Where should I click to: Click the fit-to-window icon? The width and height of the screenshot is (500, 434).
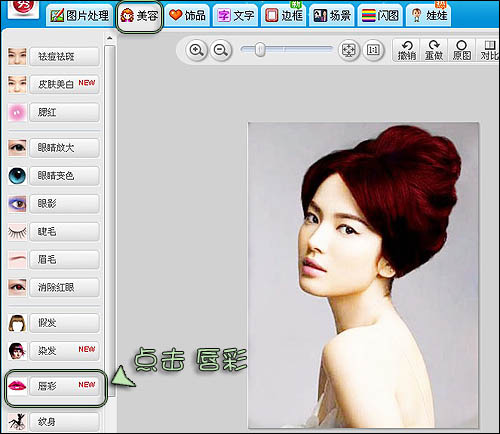(349, 50)
